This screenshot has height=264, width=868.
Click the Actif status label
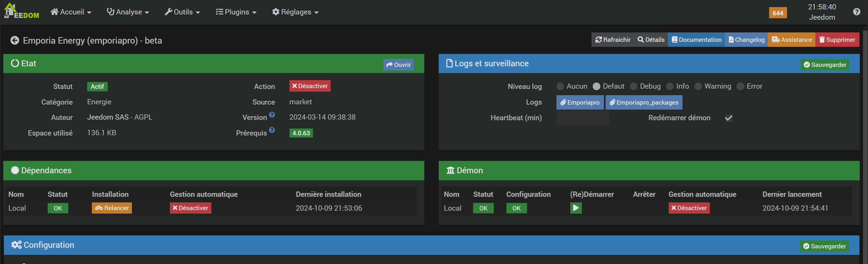97,87
